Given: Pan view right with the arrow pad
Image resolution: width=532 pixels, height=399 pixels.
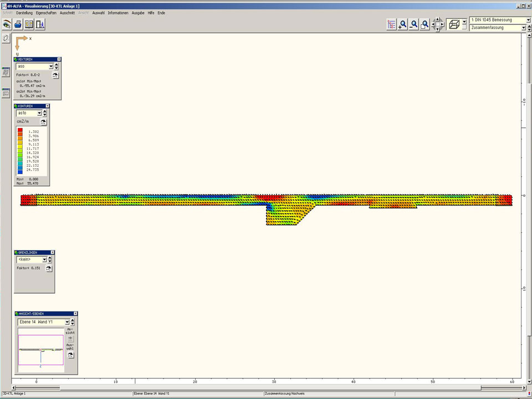Looking at the screenshot, I should [442, 24].
